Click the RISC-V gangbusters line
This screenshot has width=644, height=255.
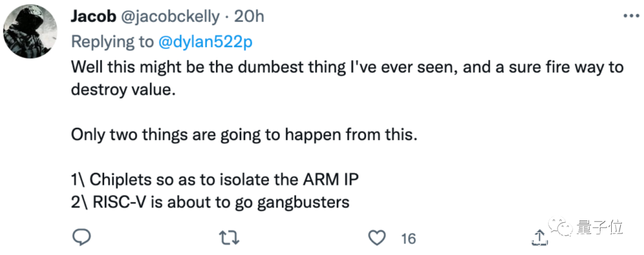[x=210, y=202]
